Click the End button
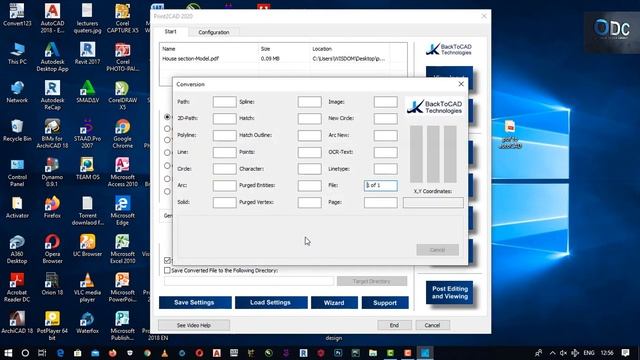The image size is (640, 360). click(394, 325)
